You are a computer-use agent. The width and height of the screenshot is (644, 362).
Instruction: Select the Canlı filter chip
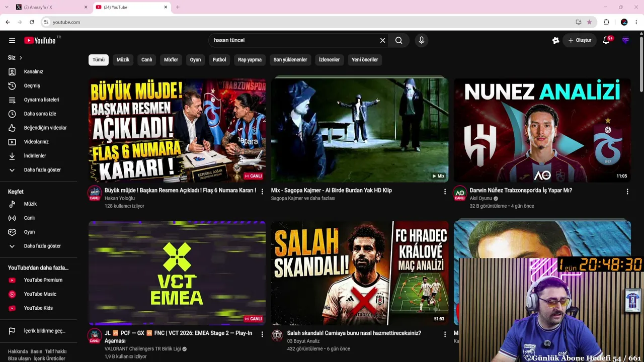(x=146, y=60)
